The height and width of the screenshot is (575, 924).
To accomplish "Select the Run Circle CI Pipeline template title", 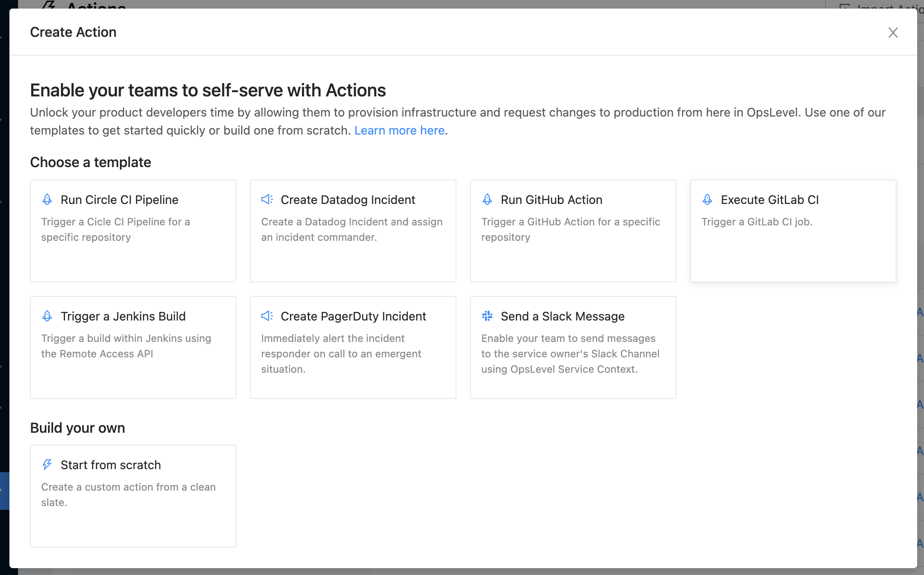I will coord(119,200).
